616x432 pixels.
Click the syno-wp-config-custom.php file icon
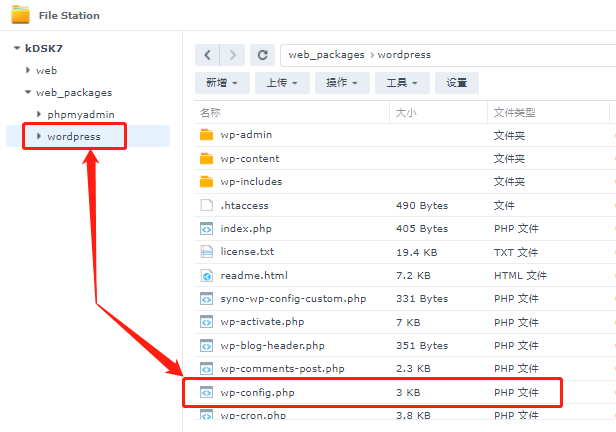(206, 299)
